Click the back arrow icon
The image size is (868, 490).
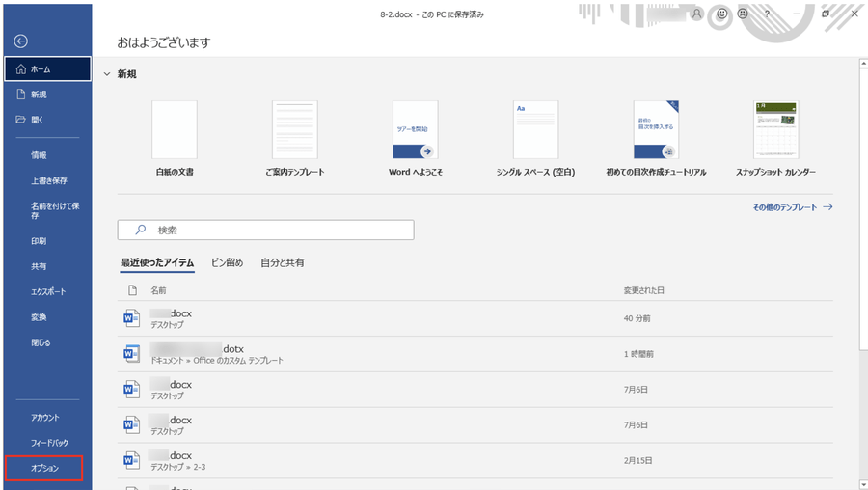tap(20, 41)
